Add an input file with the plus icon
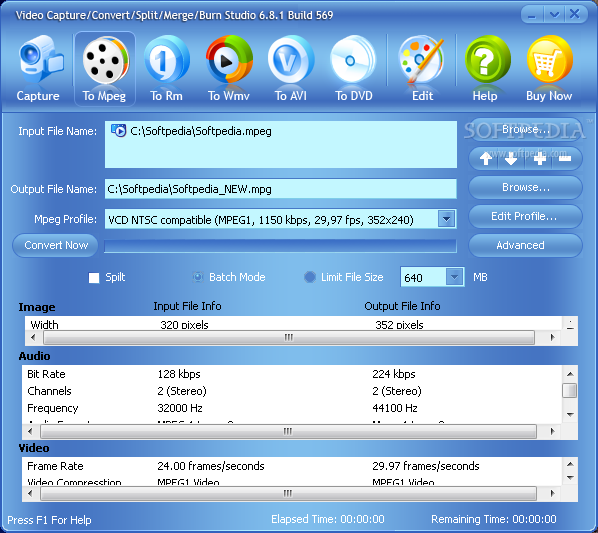 pos(539,158)
